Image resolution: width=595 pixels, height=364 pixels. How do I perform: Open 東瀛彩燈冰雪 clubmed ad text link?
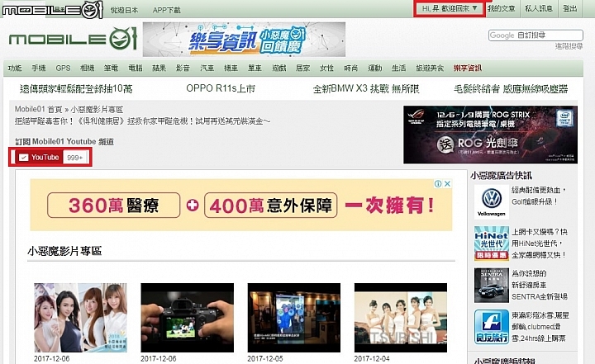(x=540, y=327)
